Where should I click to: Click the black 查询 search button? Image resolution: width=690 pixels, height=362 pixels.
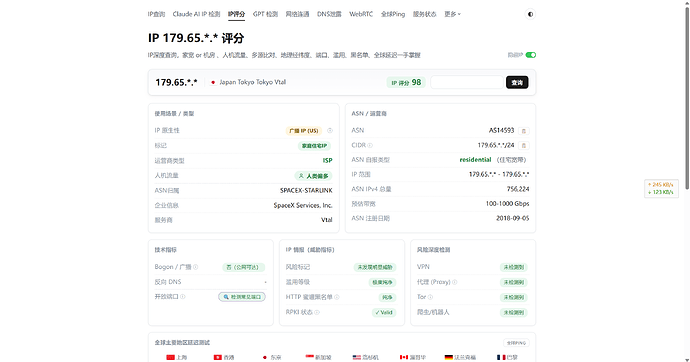click(x=517, y=82)
